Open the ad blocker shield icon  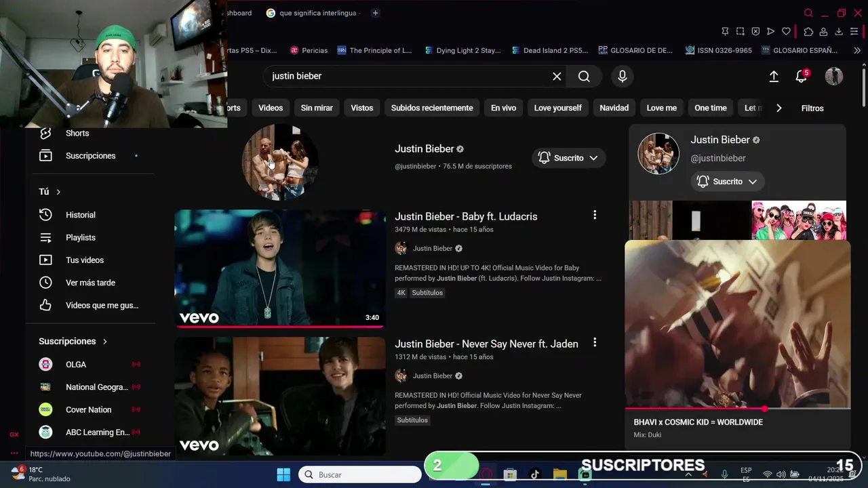pyautogui.click(x=755, y=31)
